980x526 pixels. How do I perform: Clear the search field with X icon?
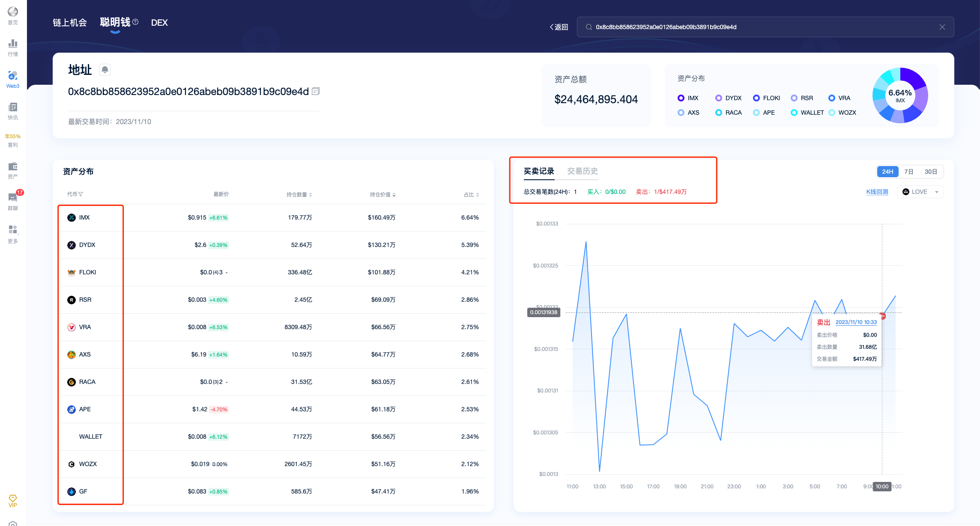pos(942,27)
